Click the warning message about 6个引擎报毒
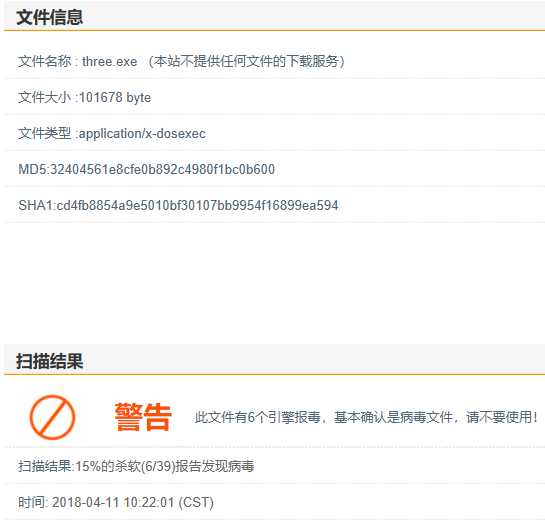Image resolution: width=545 pixels, height=522 pixels. (366, 417)
